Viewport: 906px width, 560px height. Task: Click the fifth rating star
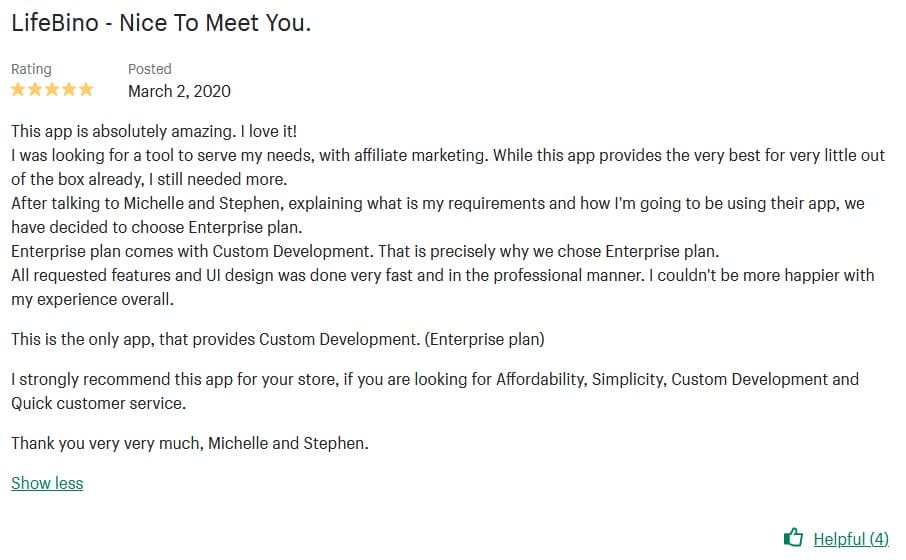click(x=86, y=89)
